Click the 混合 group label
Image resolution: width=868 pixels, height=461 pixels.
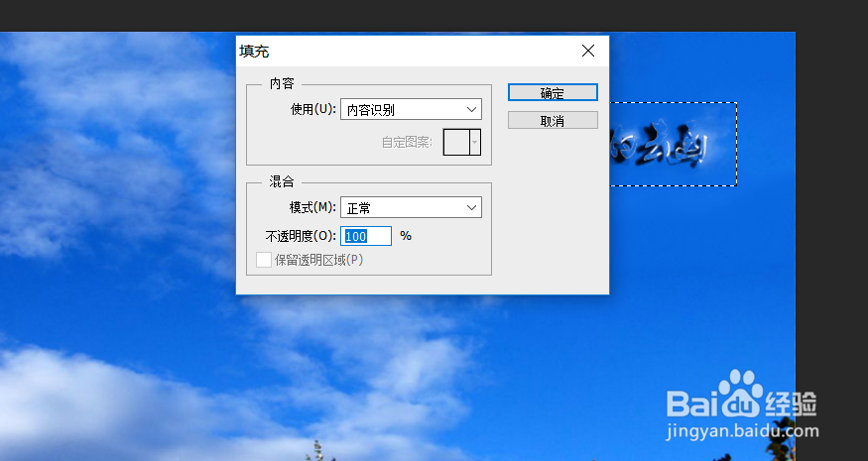(282, 181)
